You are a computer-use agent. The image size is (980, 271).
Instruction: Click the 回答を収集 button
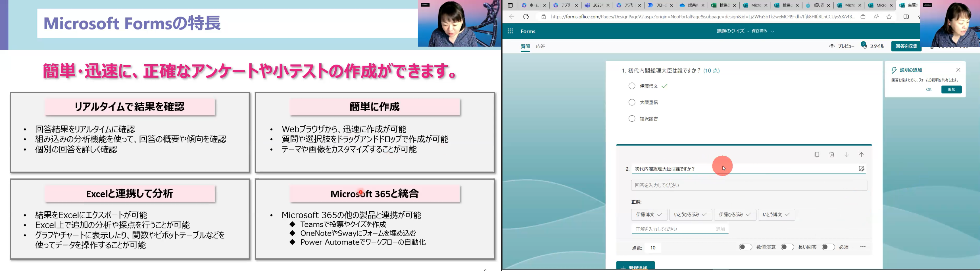(906, 46)
